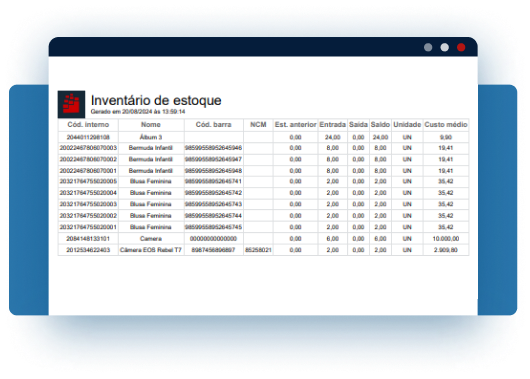Image resolution: width=530 pixels, height=379 pixels.
Task: Click barcode ending in 5744
Action: click(214, 216)
